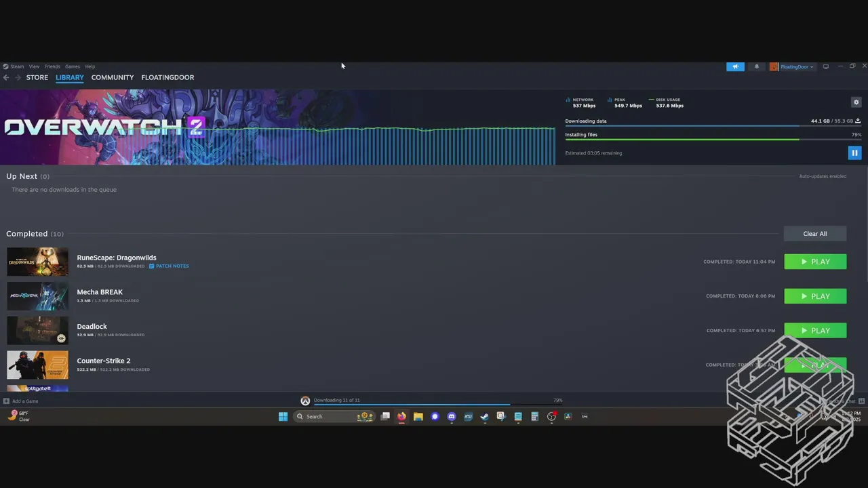The image size is (868, 488).
Task: Click the Overwatch icon in bottom download status
Action: 305,401
